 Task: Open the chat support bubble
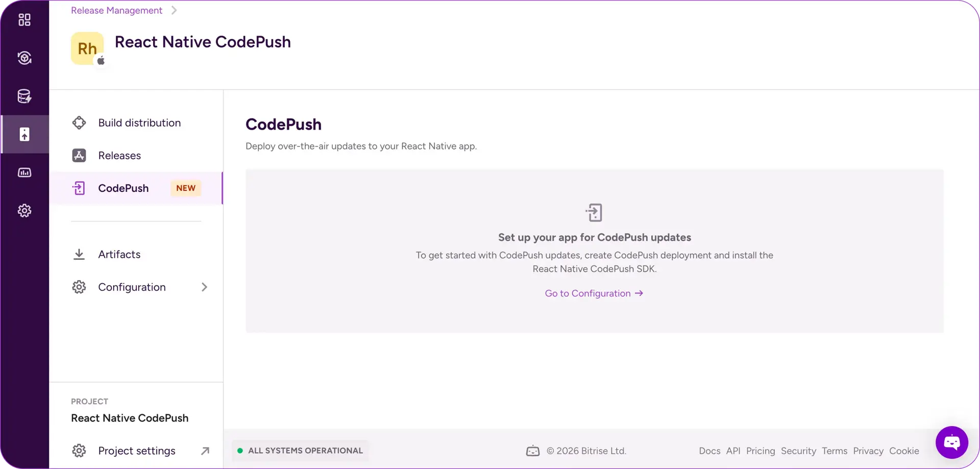point(951,442)
